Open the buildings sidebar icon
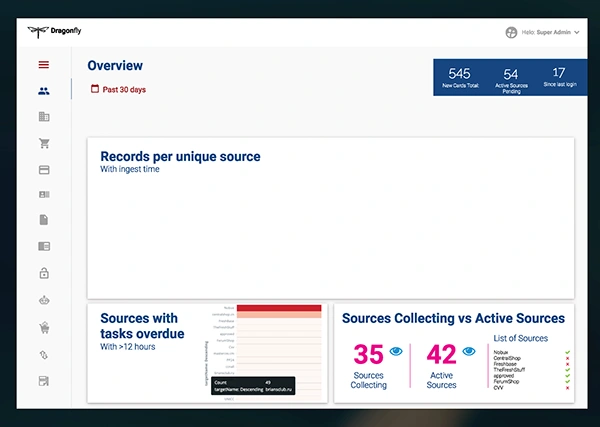 click(x=44, y=117)
